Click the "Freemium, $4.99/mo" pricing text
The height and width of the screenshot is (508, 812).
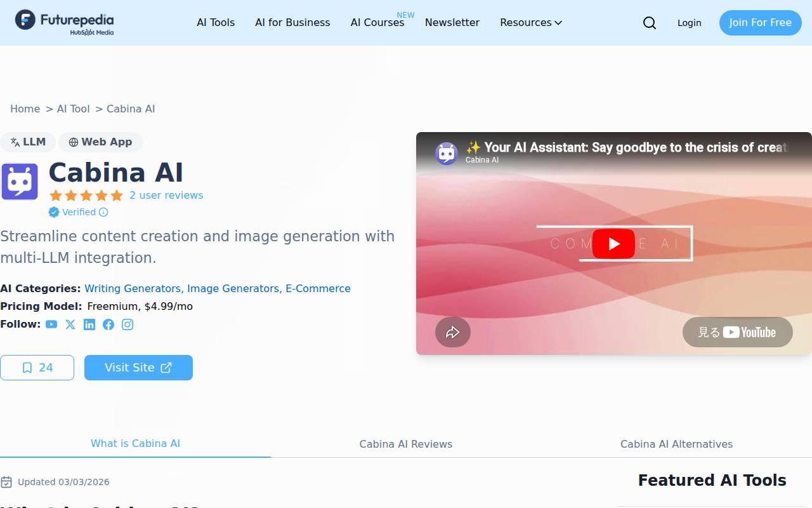pos(140,306)
